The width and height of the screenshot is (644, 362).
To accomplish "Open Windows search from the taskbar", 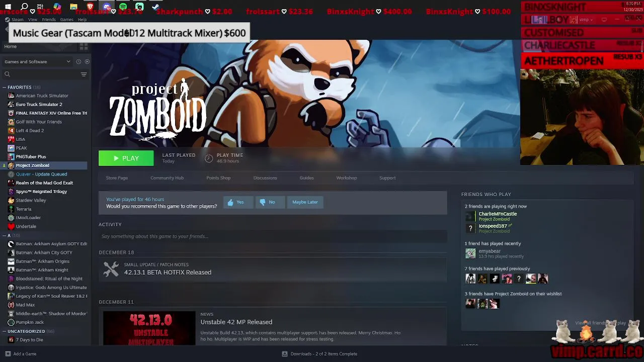I will 24,7.
